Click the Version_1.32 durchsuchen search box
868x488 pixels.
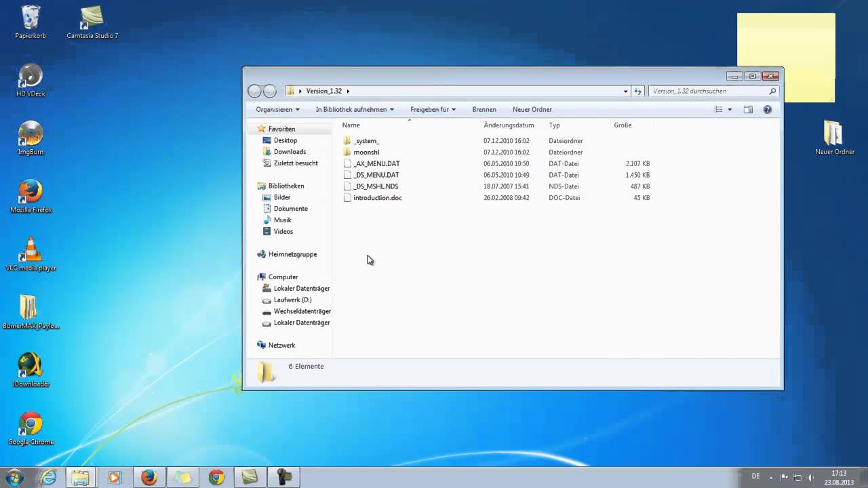pos(713,91)
